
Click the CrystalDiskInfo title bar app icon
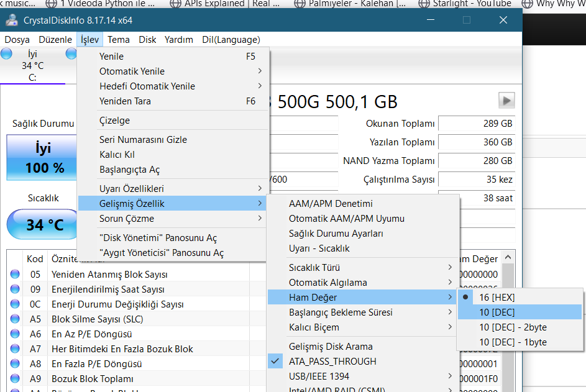click(x=12, y=20)
